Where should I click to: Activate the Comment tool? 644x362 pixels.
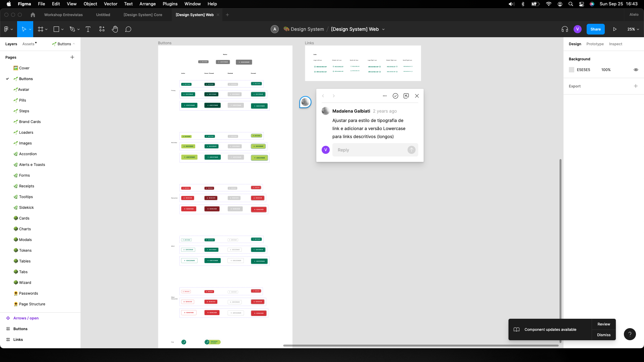click(x=128, y=29)
